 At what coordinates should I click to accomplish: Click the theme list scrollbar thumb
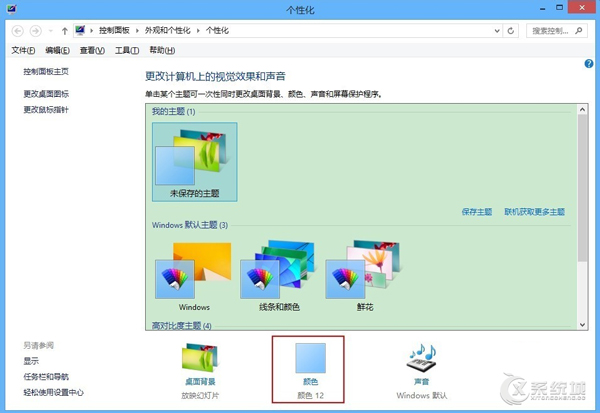tap(582, 188)
